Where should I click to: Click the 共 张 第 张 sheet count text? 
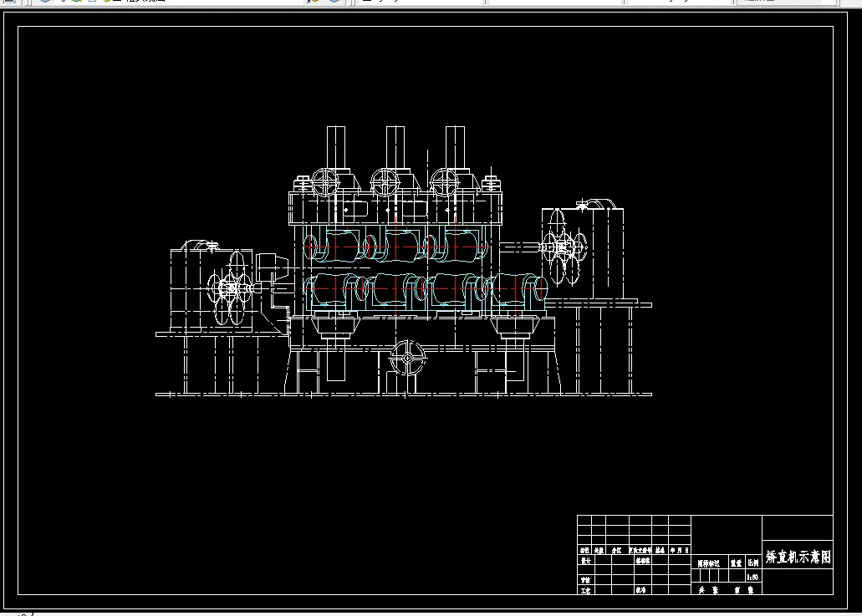point(727,590)
